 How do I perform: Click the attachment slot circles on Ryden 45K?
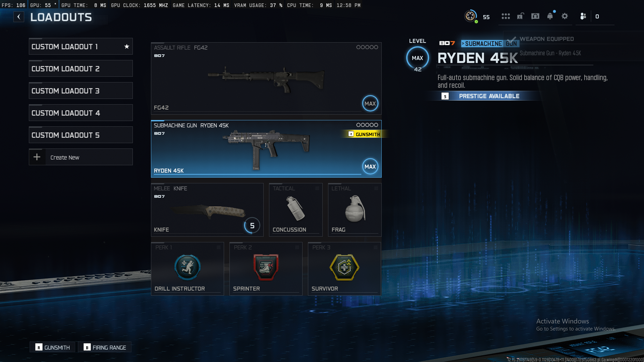tap(367, 125)
